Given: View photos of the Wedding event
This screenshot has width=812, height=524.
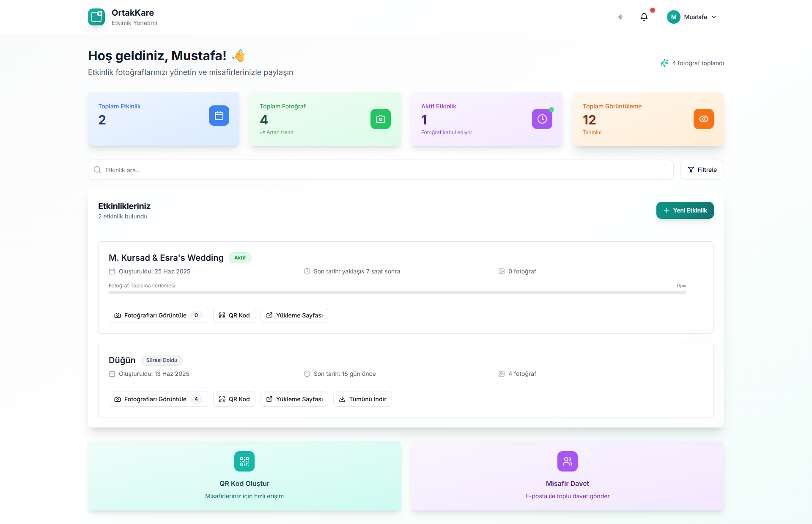Looking at the screenshot, I should pyautogui.click(x=158, y=315).
